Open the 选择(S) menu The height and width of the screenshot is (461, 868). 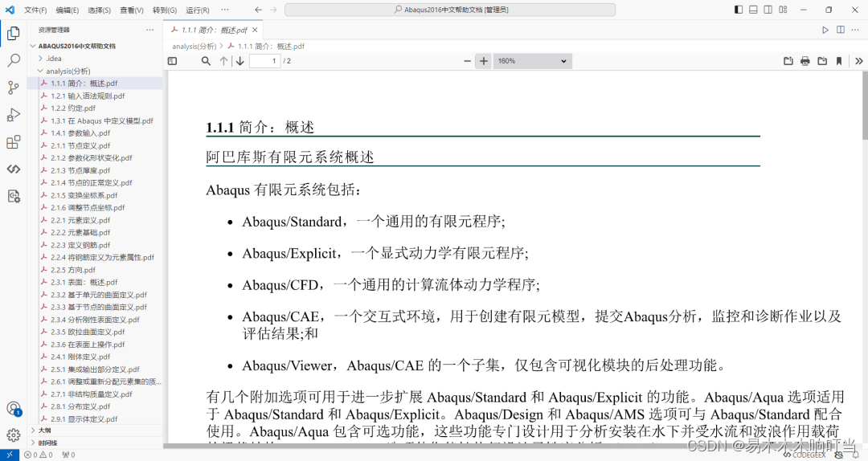[x=99, y=10]
